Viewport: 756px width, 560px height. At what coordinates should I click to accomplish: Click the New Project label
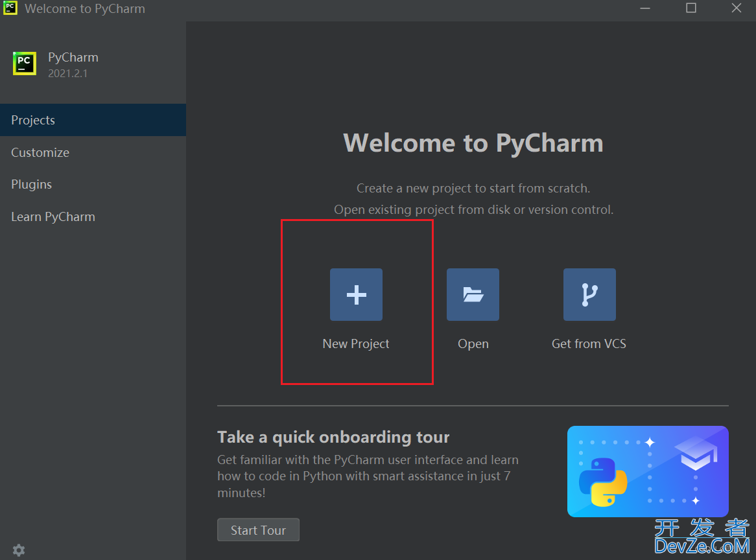point(356,344)
